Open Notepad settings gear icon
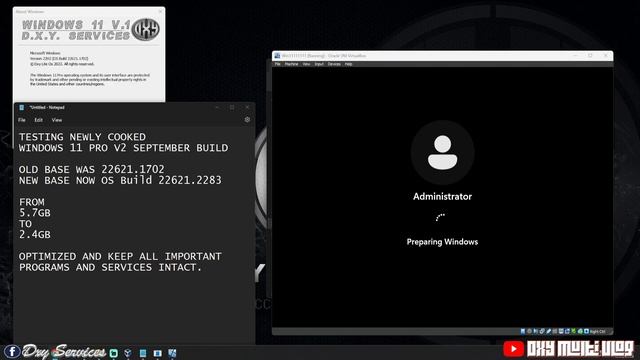 (x=247, y=120)
